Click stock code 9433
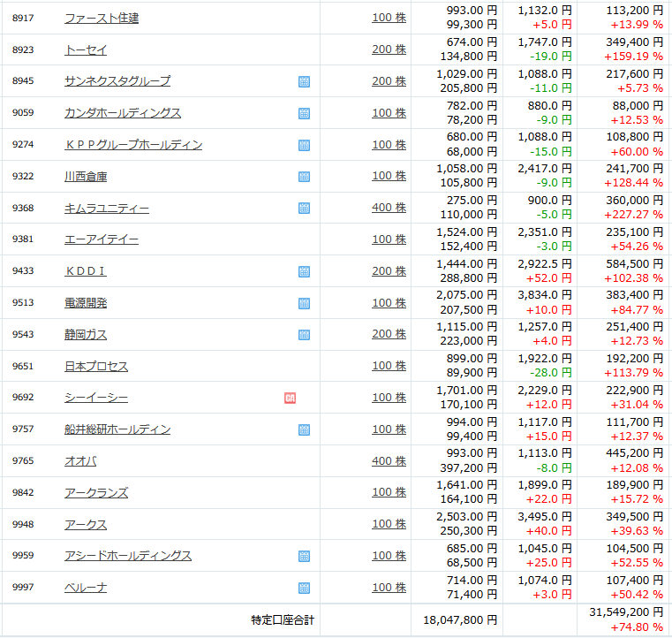Viewport: 672px width, 638px height. pos(23,271)
